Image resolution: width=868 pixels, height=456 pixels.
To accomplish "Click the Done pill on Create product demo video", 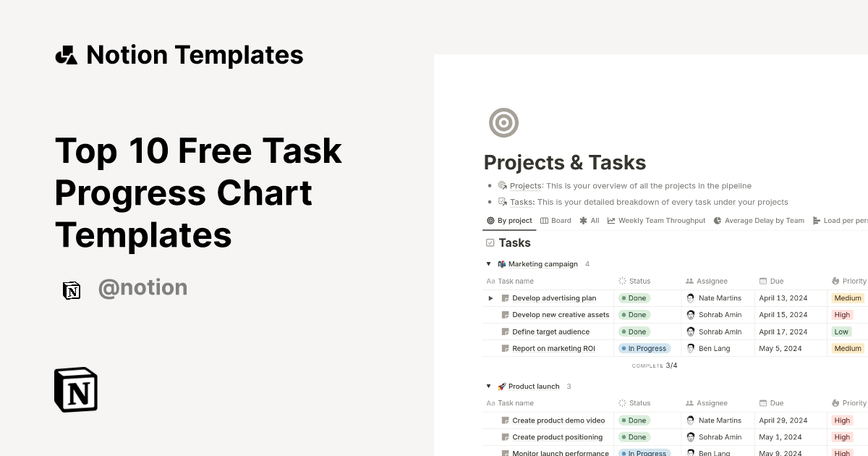I will pos(634,420).
